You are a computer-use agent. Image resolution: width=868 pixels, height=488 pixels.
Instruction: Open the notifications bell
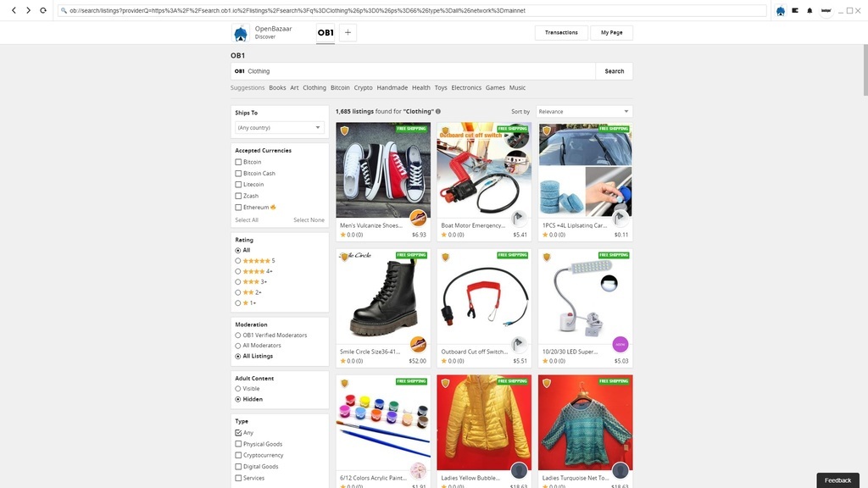(x=809, y=11)
